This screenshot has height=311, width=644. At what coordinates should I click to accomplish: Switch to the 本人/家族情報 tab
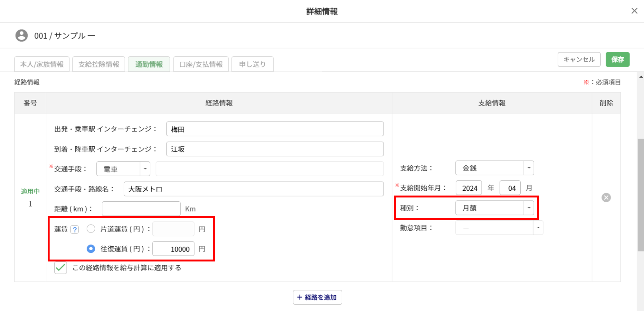pyautogui.click(x=42, y=64)
